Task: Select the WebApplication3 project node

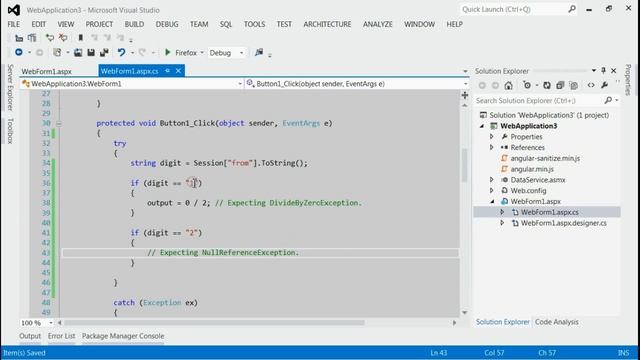Action: [529, 126]
